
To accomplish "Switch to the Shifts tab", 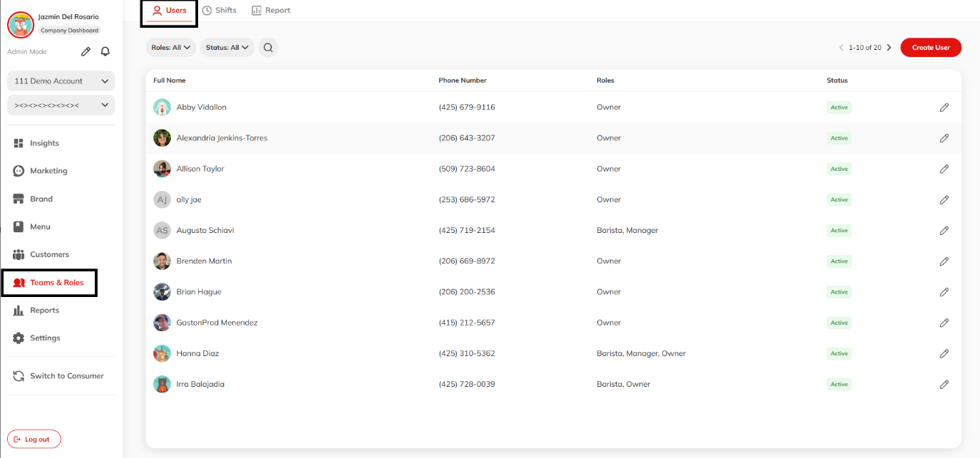I will pyautogui.click(x=219, y=10).
